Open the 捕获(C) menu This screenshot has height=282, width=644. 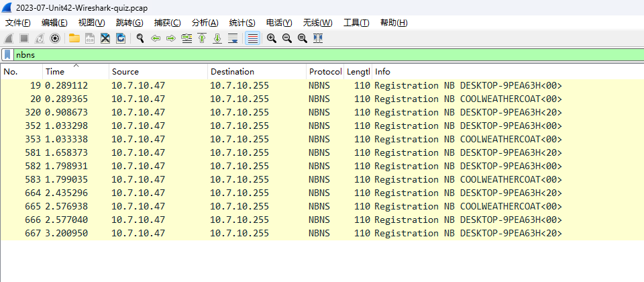(x=167, y=23)
